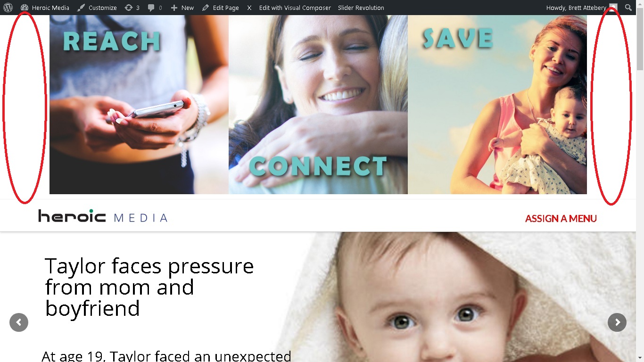Click the updates icon showing 3
The image size is (644, 362).
132,8
